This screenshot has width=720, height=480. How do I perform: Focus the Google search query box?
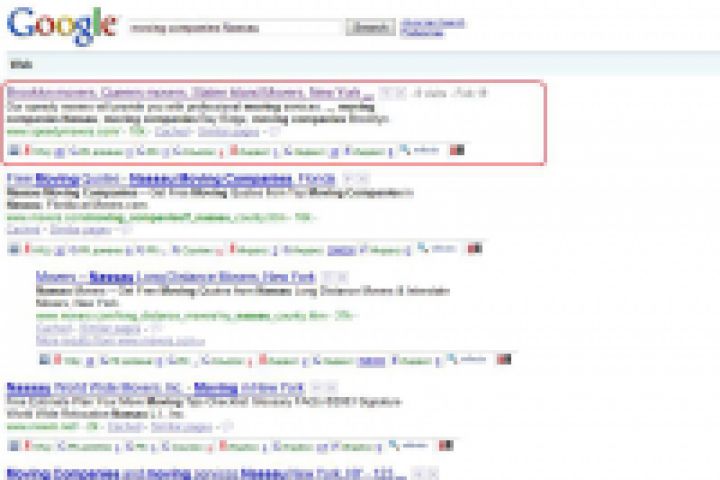[x=235, y=28]
